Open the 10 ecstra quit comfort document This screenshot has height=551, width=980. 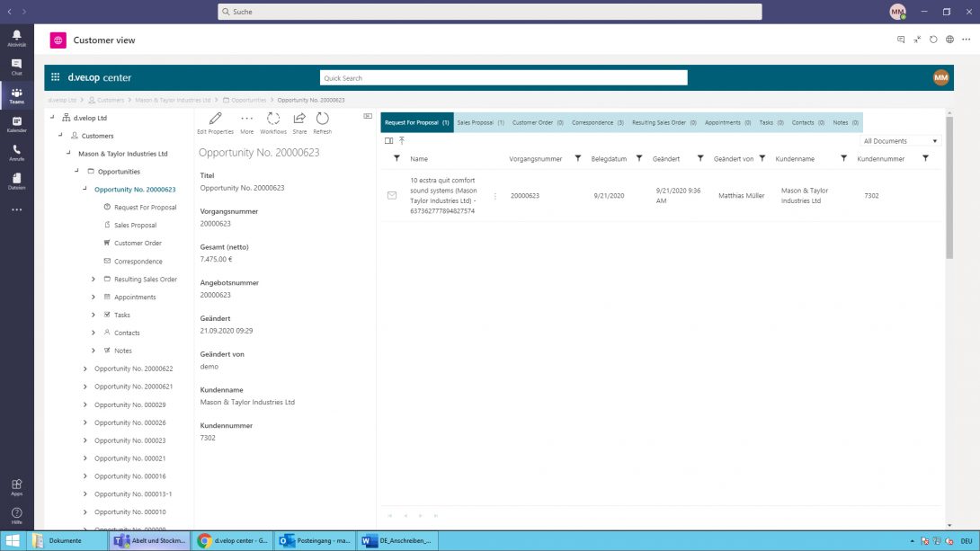click(x=443, y=196)
